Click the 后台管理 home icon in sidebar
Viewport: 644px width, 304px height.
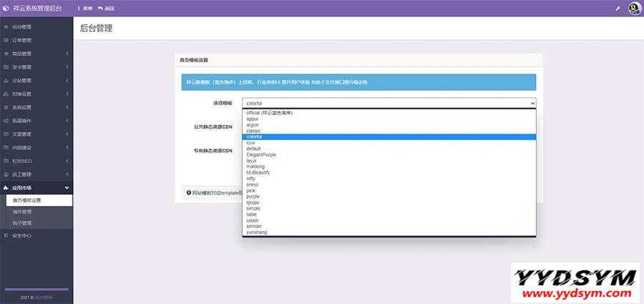(6, 26)
